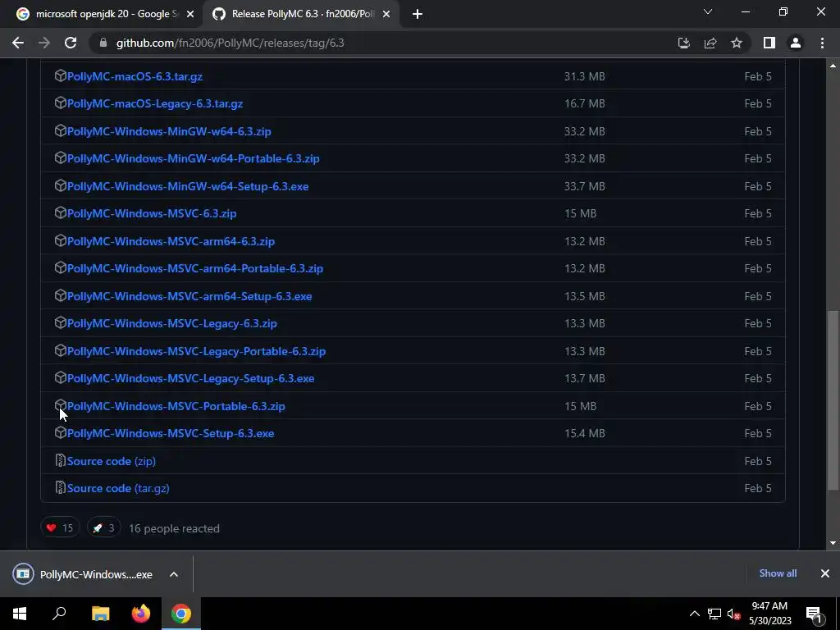Download PollyMC-Windows-MSVC-6.3.zip
Screen dimensions: 840x630
pos(152,213)
